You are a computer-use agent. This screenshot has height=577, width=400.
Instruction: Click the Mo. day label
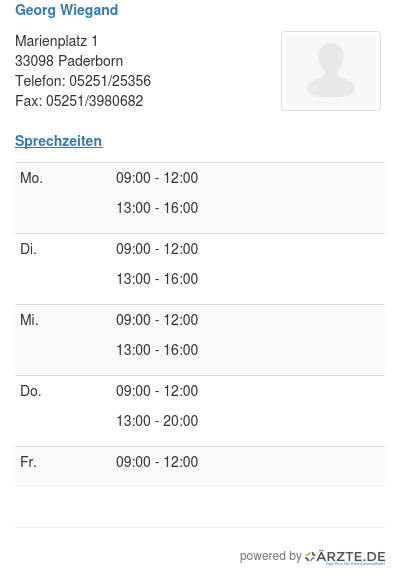pos(32,178)
